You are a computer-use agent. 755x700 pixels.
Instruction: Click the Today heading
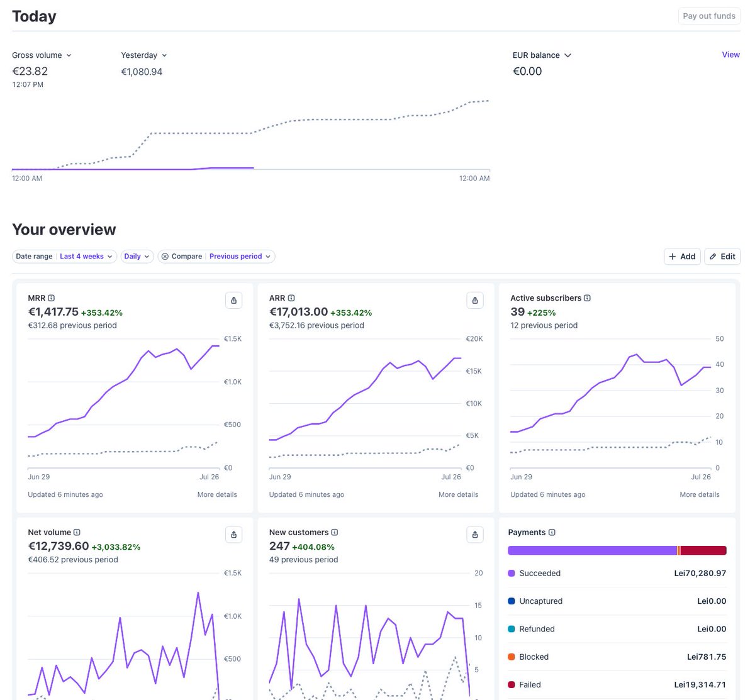34,16
